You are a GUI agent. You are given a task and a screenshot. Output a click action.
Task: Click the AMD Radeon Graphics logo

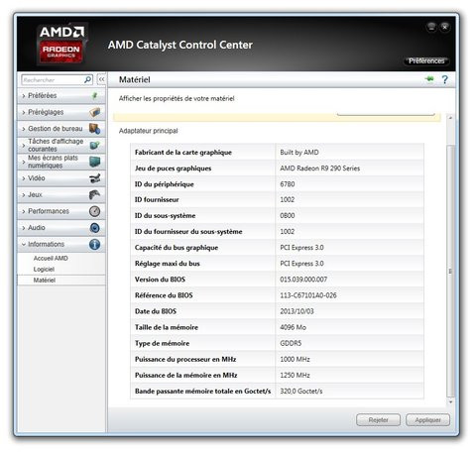pyautogui.click(x=61, y=44)
